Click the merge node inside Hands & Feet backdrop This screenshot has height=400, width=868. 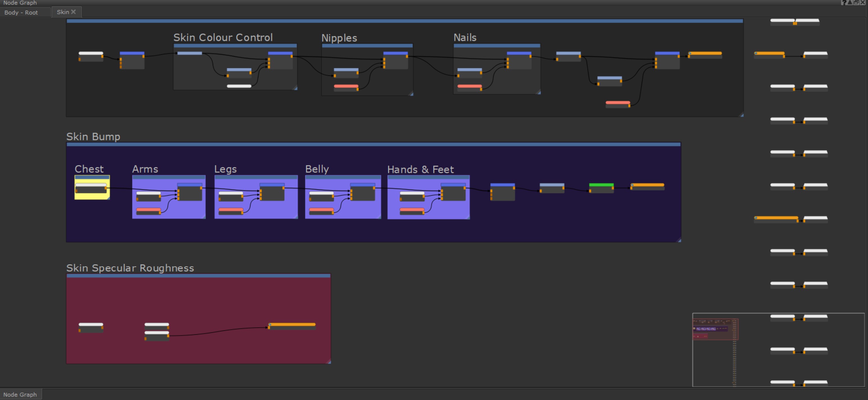[453, 192]
